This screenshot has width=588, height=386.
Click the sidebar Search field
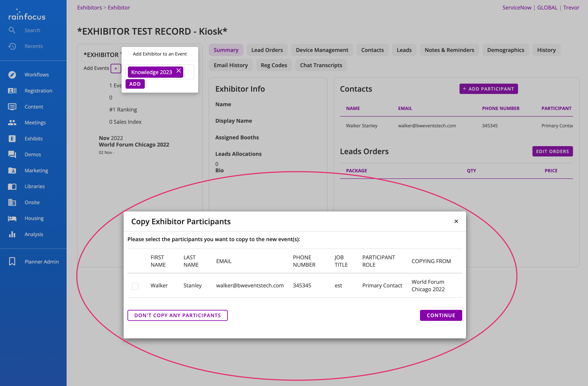coord(32,30)
